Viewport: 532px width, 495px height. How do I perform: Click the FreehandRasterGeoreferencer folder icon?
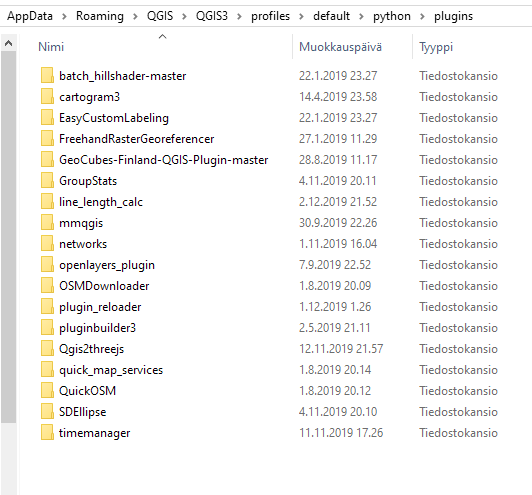(47, 138)
